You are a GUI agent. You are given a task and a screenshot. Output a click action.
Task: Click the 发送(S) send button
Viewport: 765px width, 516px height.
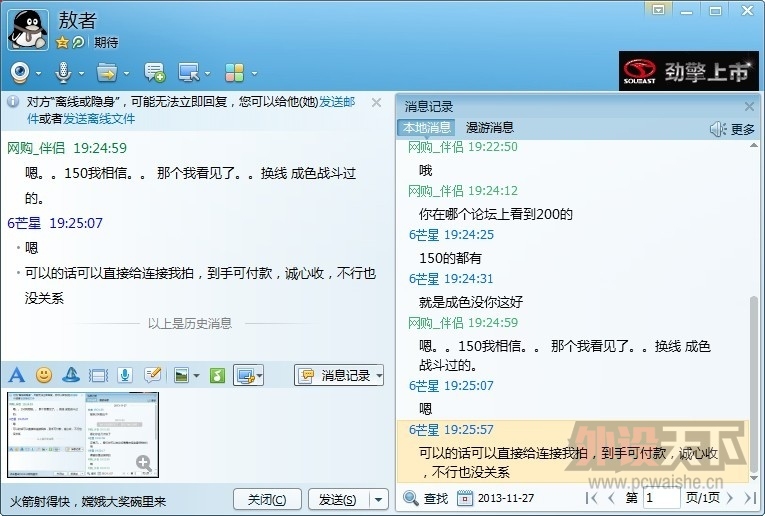click(338, 499)
